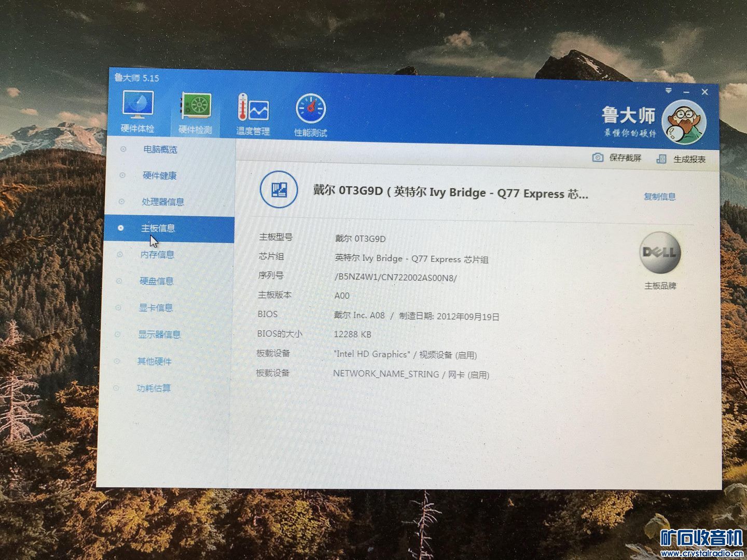Select 处理器信息 in the sidebar
The width and height of the screenshot is (747, 560).
163,202
